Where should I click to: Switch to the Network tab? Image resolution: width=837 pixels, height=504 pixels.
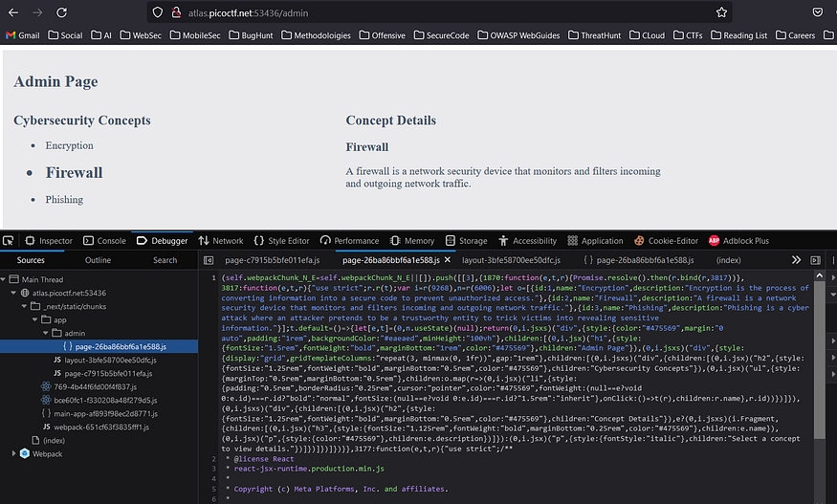pyautogui.click(x=221, y=241)
